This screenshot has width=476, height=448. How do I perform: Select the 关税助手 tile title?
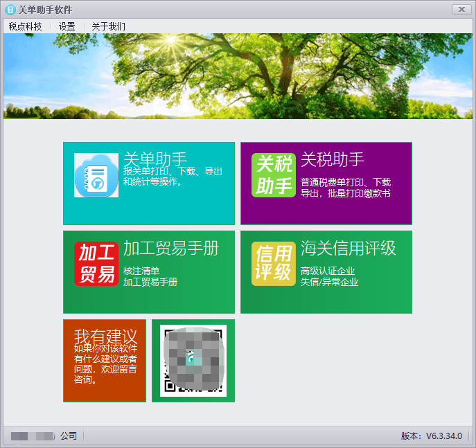click(x=332, y=159)
